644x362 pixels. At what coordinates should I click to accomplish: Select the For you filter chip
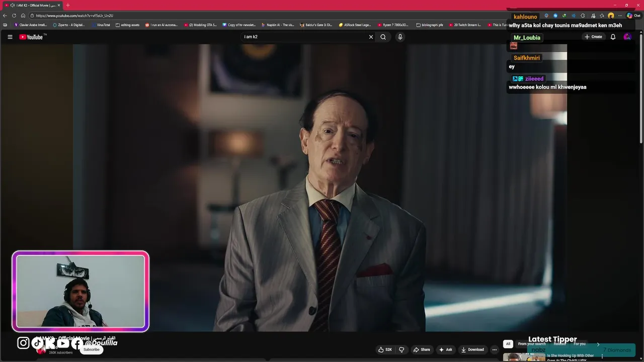click(x=580, y=344)
